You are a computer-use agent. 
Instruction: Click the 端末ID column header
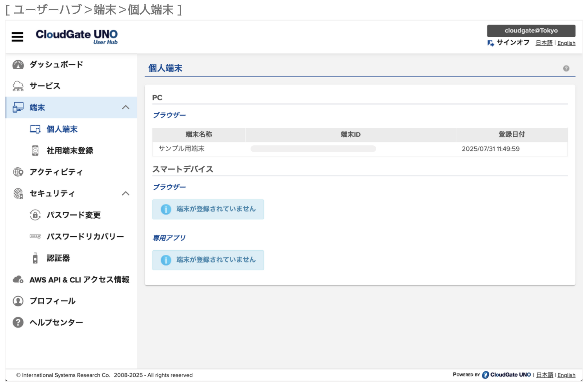point(351,134)
